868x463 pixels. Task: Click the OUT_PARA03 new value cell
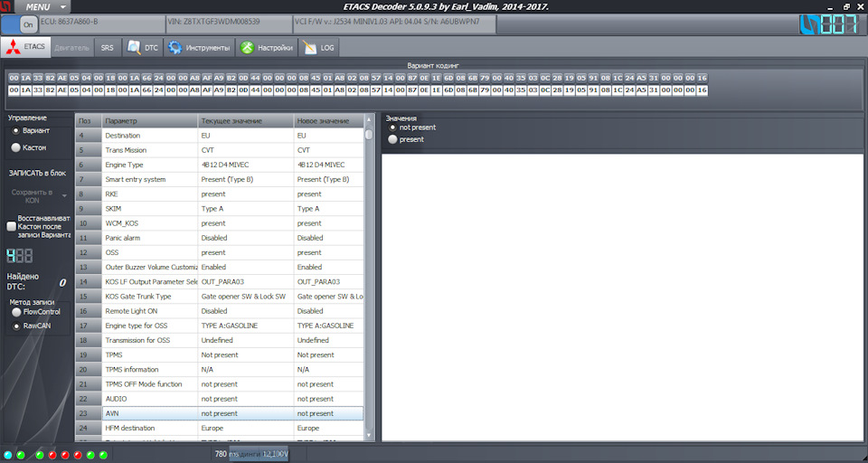point(329,282)
